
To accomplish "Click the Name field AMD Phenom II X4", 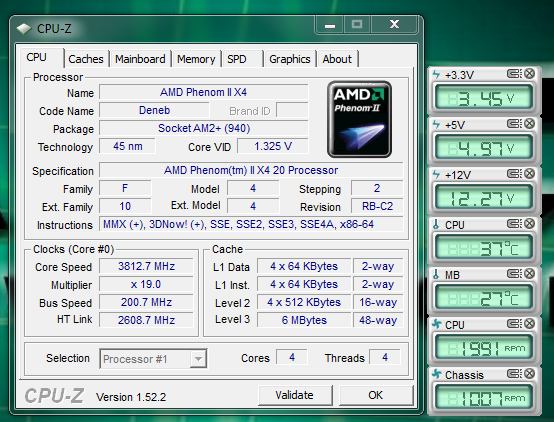I will pos(204,92).
